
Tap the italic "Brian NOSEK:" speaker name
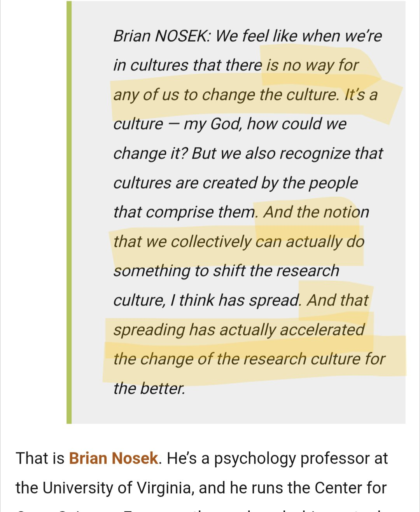162,36
